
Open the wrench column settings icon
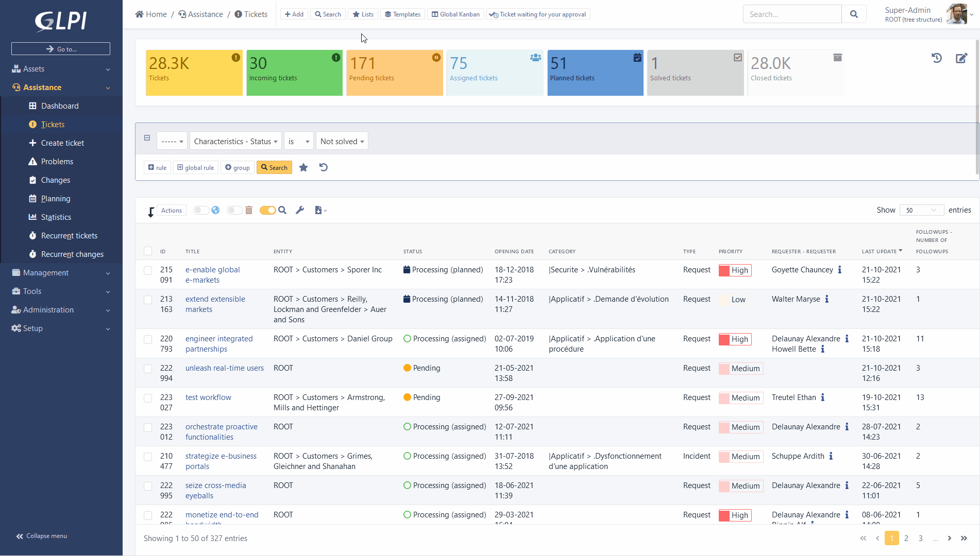(300, 210)
